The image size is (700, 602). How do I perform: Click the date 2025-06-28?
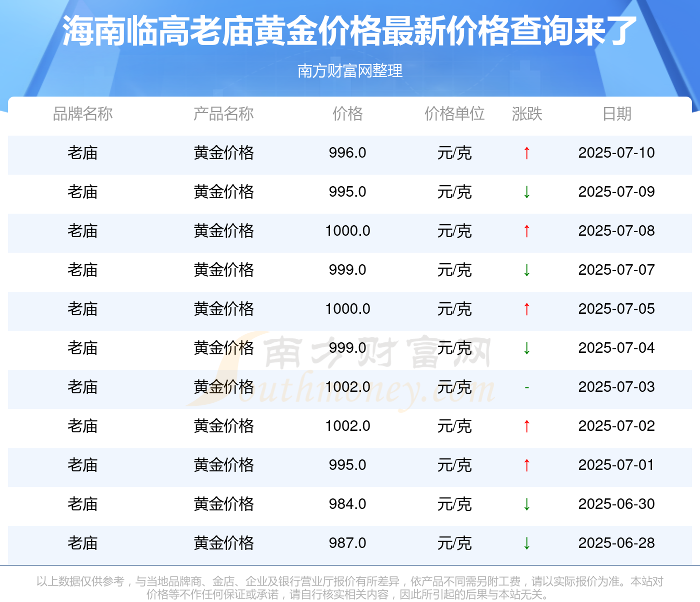click(616, 543)
